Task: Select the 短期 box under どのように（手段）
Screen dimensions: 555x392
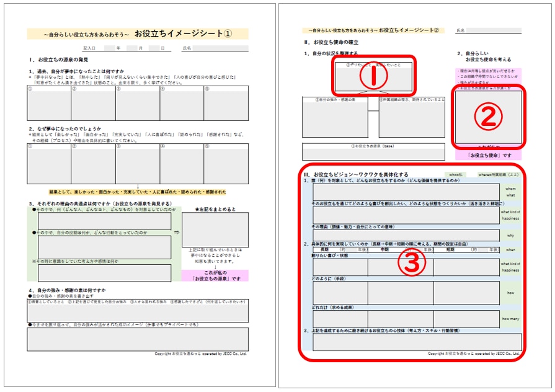Action: click(466, 293)
